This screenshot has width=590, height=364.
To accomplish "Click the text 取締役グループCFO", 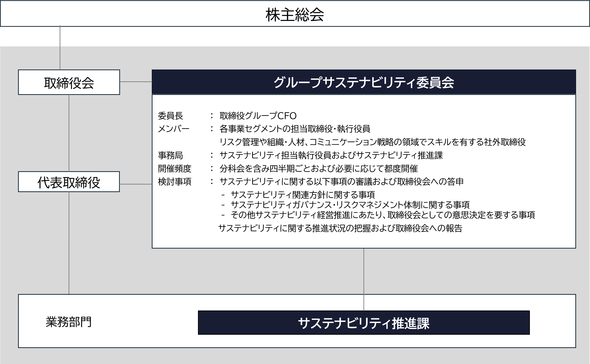I will pyautogui.click(x=258, y=116).
